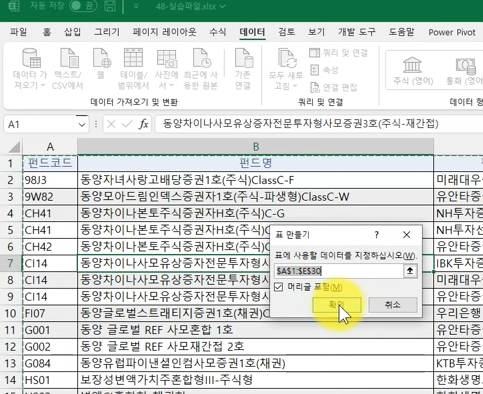Image resolution: width=483 pixels, height=394 pixels.
Task: Click in the formula bar text
Action: [300, 124]
